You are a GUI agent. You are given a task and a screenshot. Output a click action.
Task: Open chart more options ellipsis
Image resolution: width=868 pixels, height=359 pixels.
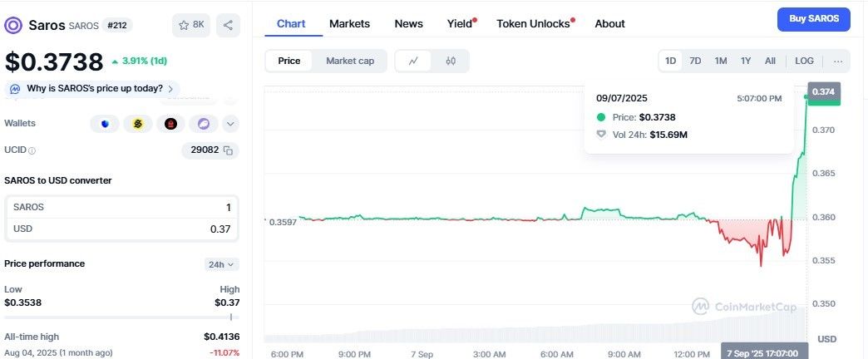[x=838, y=61]
